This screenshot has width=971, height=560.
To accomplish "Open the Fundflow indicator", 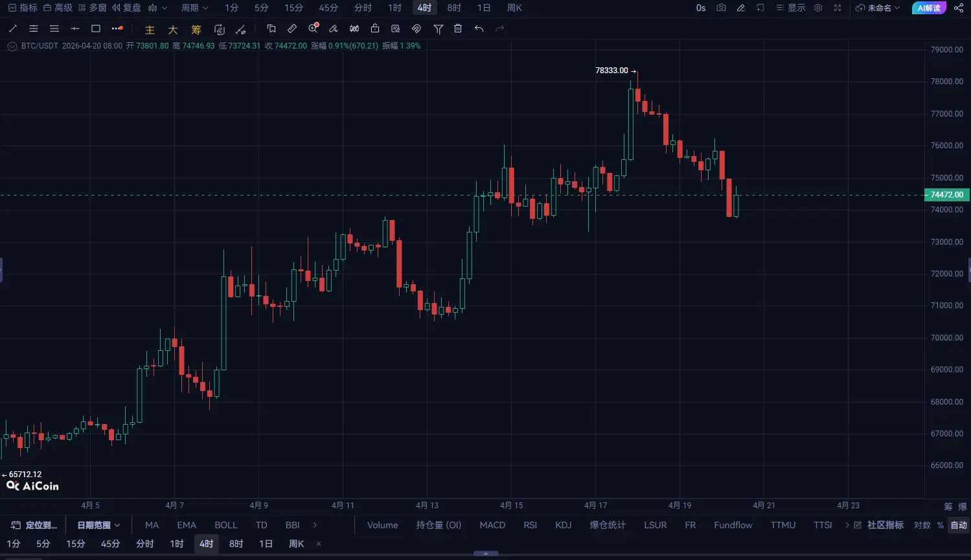I will pos(733,525).
